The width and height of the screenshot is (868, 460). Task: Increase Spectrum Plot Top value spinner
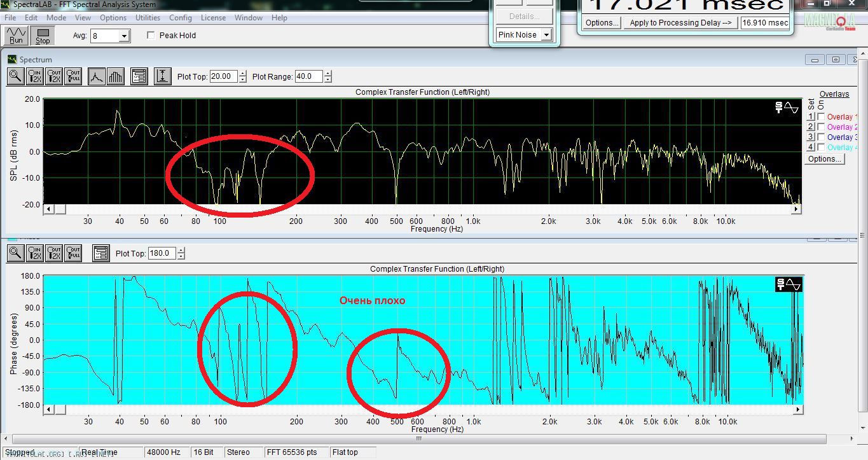click(x=242, y=74)
